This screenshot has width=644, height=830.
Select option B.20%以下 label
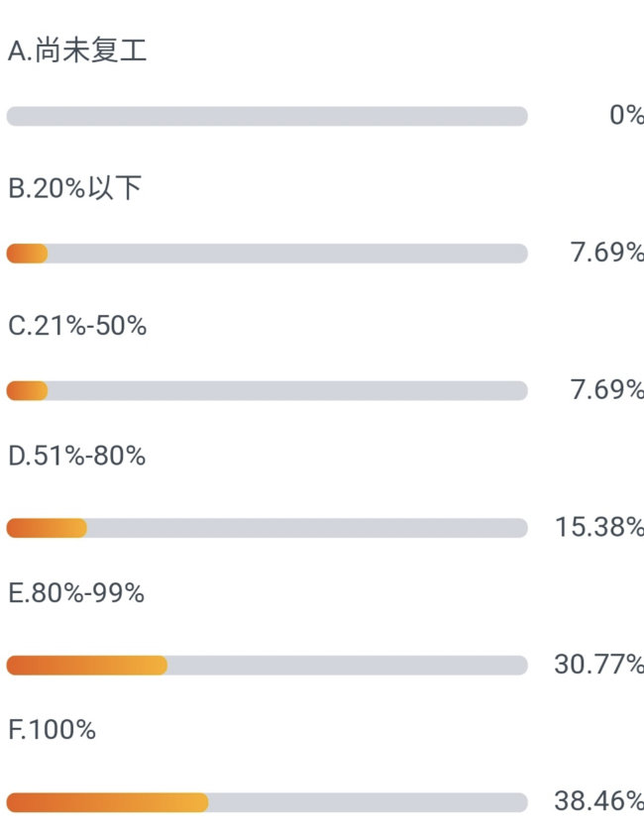click(x=74, y=188)
